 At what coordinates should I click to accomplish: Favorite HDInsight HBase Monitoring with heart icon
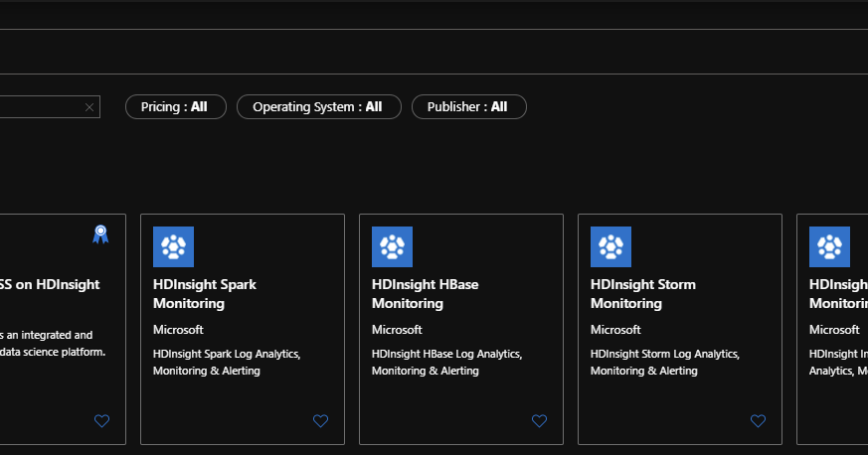(539, 421)
